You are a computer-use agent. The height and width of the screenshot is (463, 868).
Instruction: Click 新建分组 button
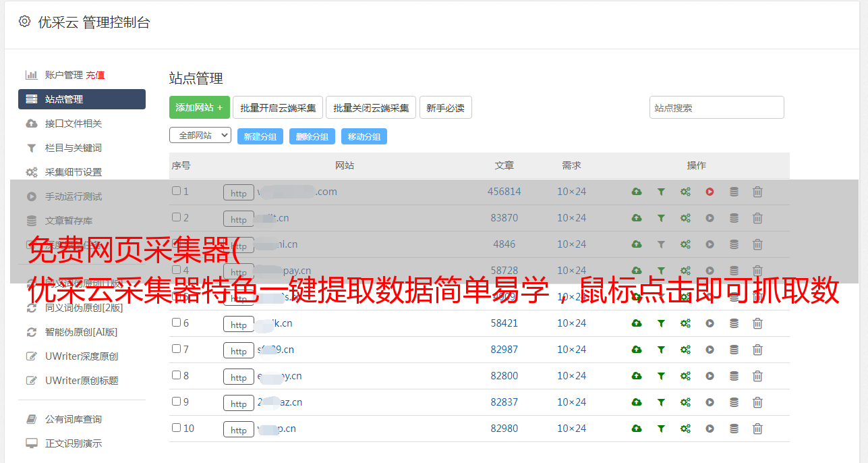(260, 136)
